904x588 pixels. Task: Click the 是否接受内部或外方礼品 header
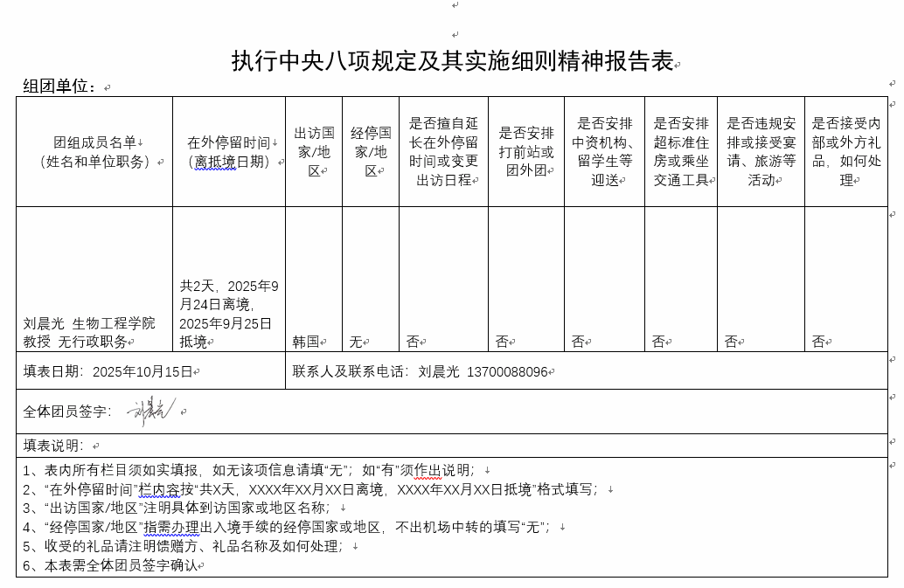pos(845,152)
